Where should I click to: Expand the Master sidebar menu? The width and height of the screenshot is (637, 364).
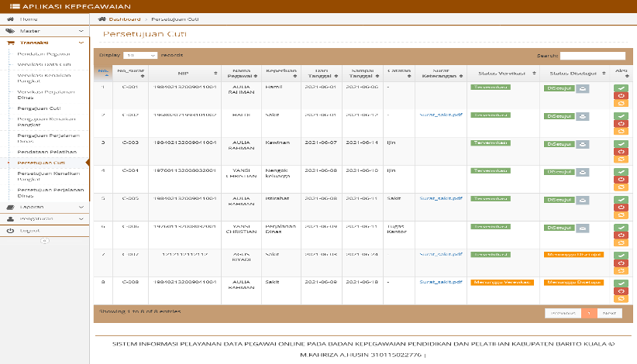coord(45,31)
